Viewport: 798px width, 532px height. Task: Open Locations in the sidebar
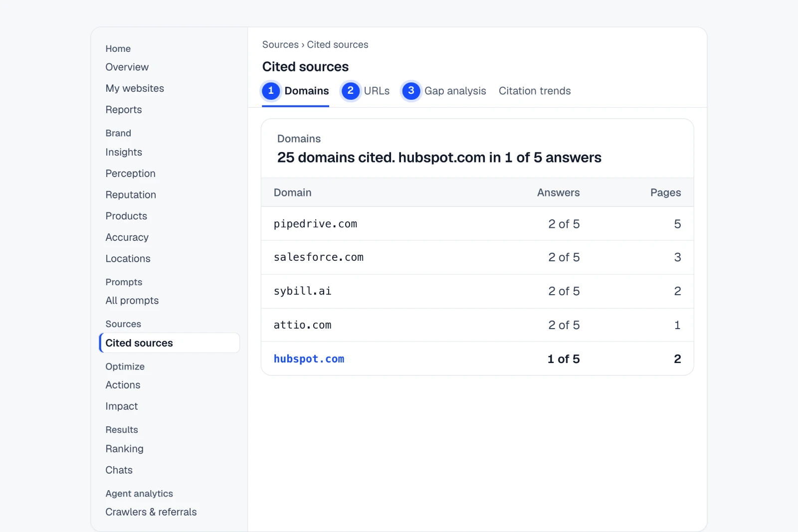[128, 259]
